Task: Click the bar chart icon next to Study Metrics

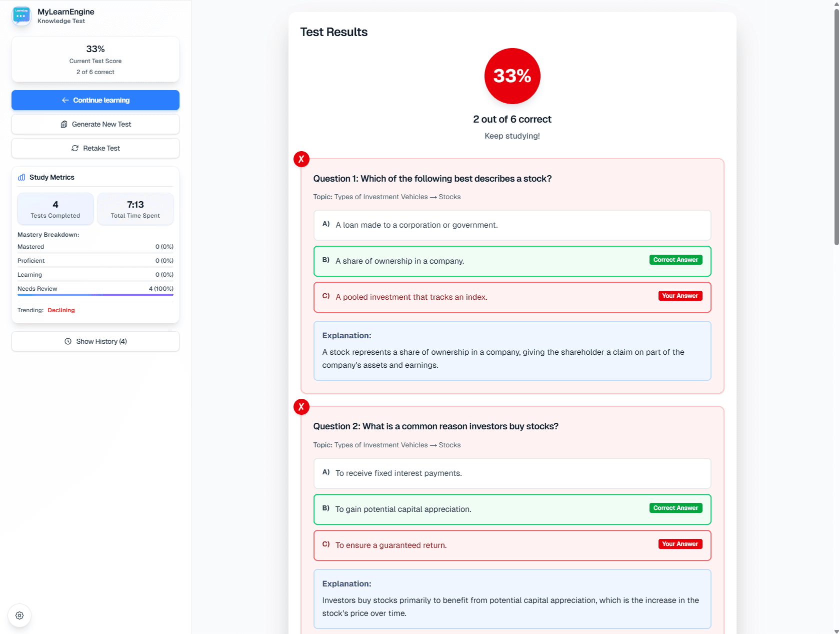Action: click(x=21, y=177)
